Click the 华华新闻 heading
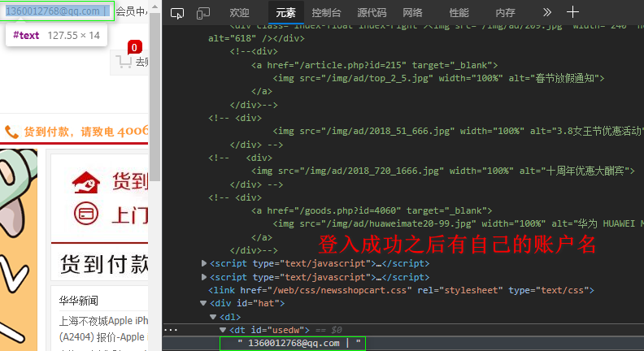This screenshot has height=351, width=644. click(x=78, y=301)
